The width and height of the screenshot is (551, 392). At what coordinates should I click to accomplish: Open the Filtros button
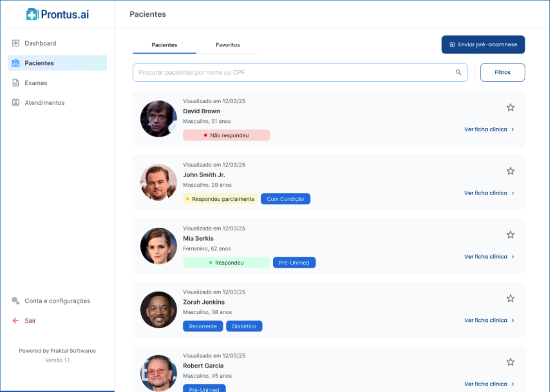502,72
